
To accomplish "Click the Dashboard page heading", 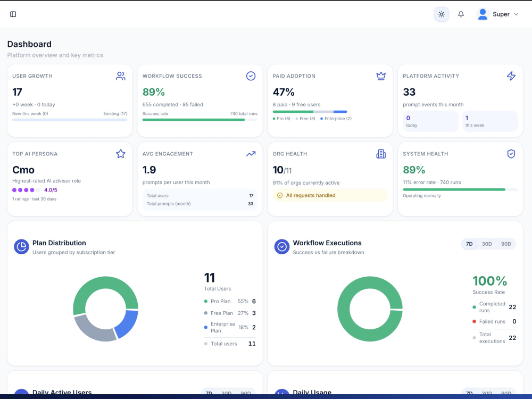I will pyautogui.click(x=29, y=44).
